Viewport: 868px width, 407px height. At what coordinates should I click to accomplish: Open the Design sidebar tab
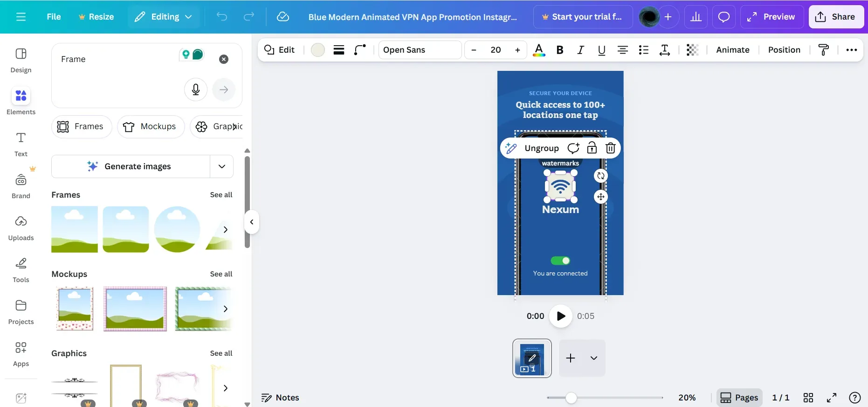point(21,61)
